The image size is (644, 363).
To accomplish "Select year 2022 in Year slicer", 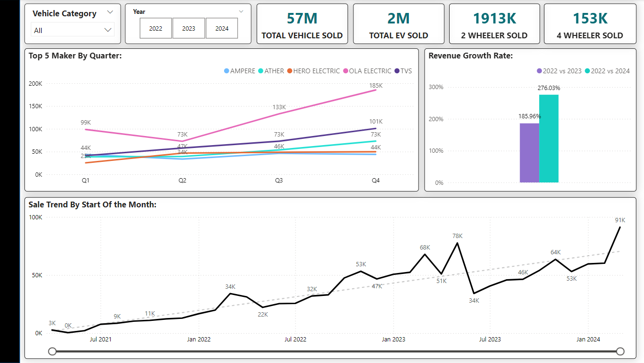I will tap(156, 28).
